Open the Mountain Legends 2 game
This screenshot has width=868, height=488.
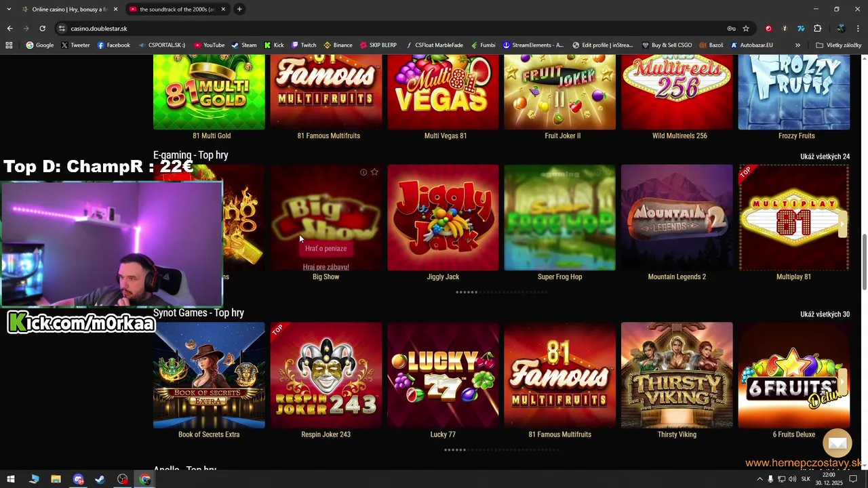(x=677, y=218)
